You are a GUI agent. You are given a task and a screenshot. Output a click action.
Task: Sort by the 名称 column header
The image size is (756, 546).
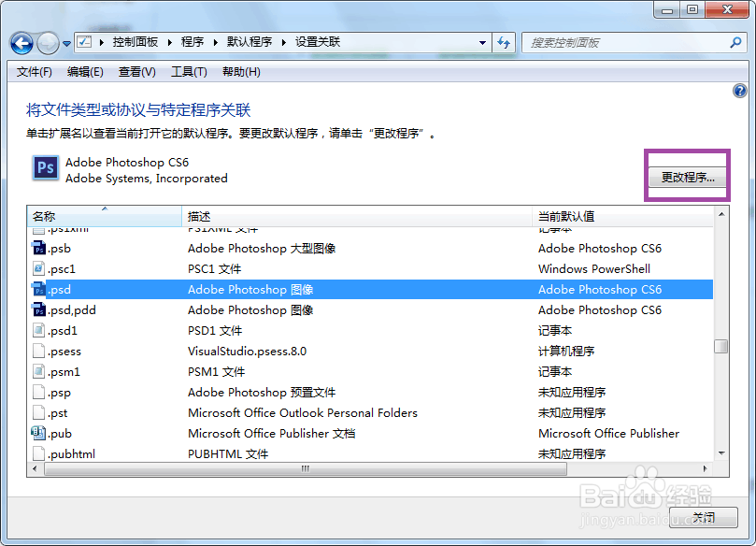coord(105,216)
